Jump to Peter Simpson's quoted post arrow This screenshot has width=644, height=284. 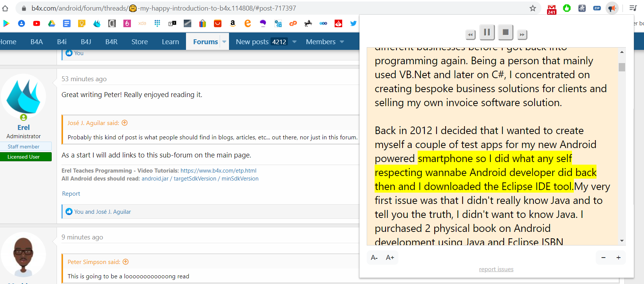(126, 262)
